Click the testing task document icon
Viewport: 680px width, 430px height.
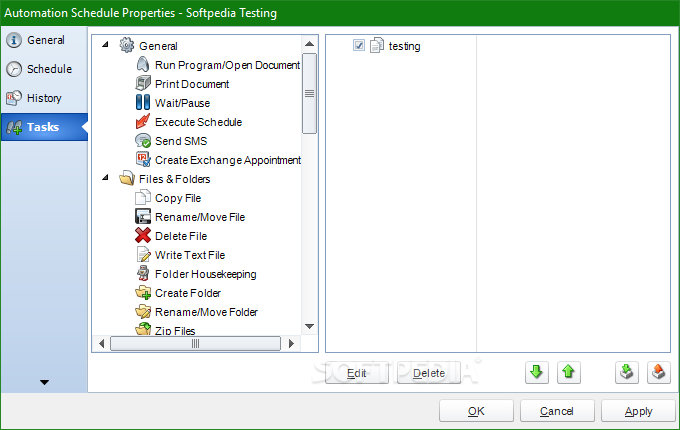[x=376, y=45]
